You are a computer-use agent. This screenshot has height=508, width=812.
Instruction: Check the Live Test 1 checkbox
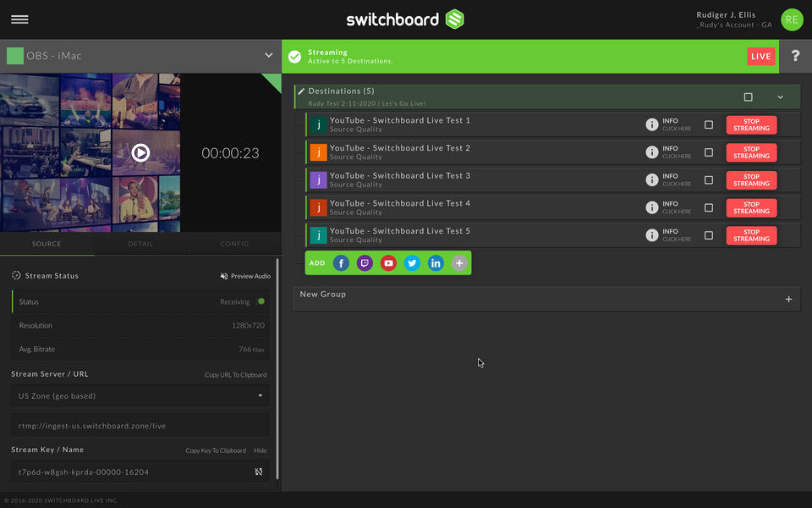tap(709, 124)
